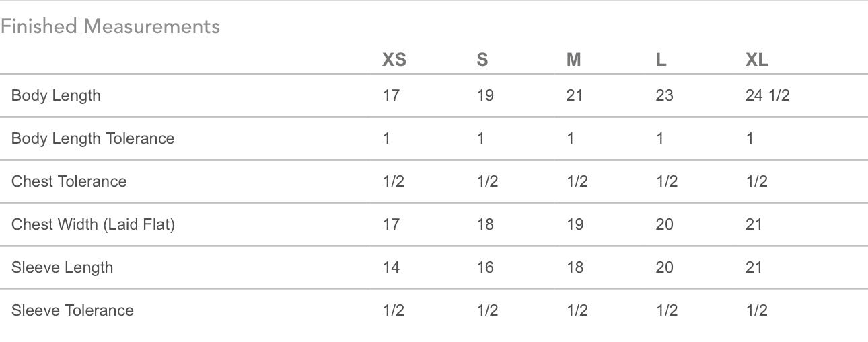The width and height of the screenshot is (868, 342).
Task: Click the XL Body Length value 24 1/2
Action: 767,95
